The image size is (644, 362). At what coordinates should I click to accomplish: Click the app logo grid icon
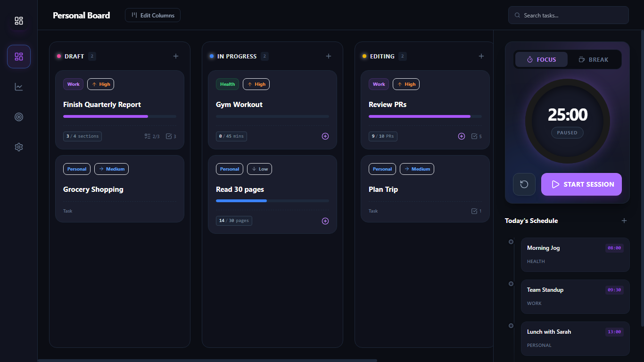(18, 21)
